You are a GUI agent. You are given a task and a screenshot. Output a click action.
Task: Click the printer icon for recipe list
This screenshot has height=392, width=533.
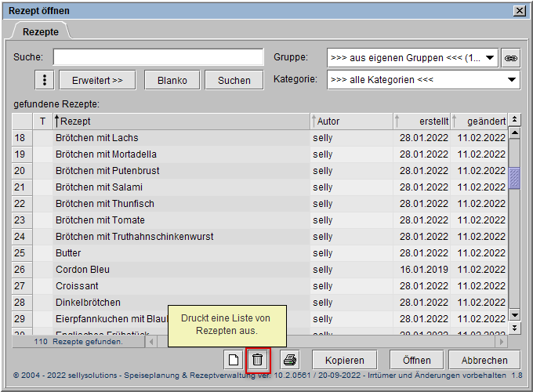(x=289, y=360)
